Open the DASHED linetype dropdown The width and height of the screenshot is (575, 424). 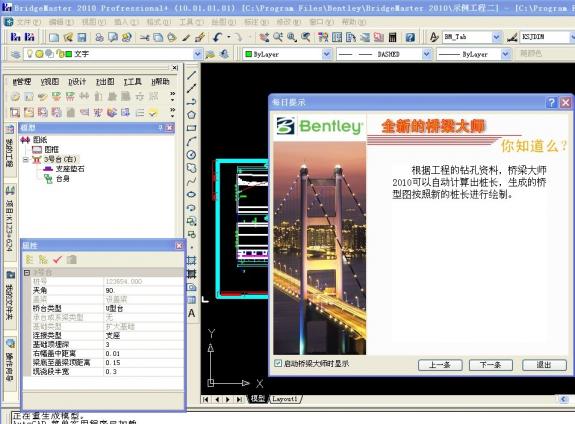(x=426, y=54)
